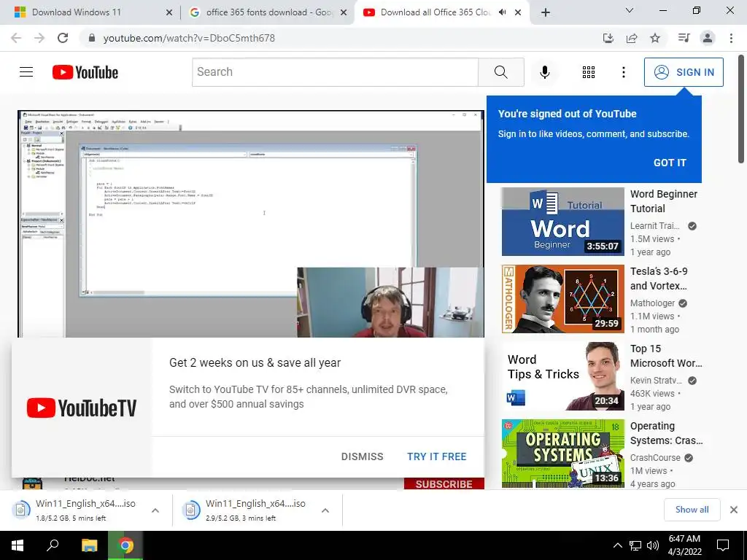The image size is (747, 560).
Task: Open the Windows Start menu
Action: (x=18, y=545)
